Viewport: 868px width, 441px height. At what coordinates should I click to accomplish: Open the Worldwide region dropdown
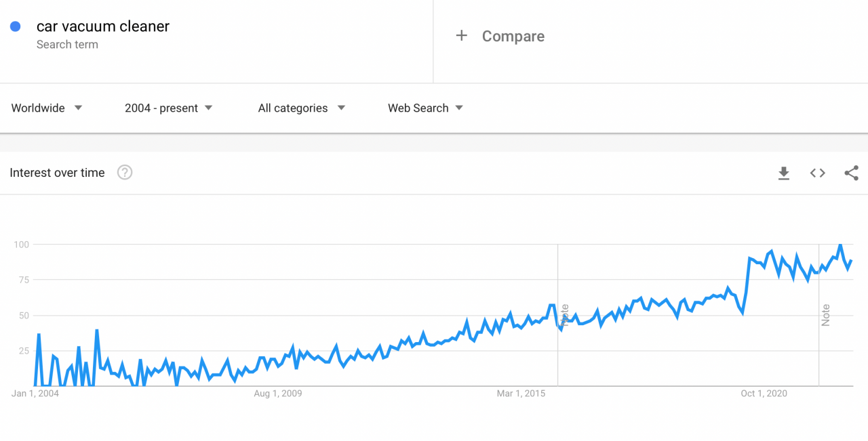[x=46, y=108]
